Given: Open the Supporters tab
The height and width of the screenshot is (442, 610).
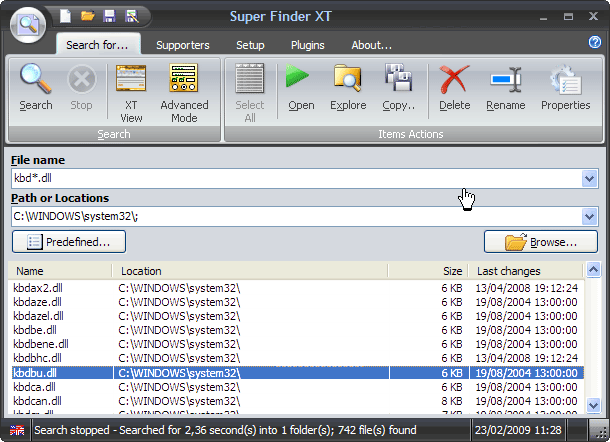Looking at the screenshot, I should pyautogui.click(x=182, y=45).
